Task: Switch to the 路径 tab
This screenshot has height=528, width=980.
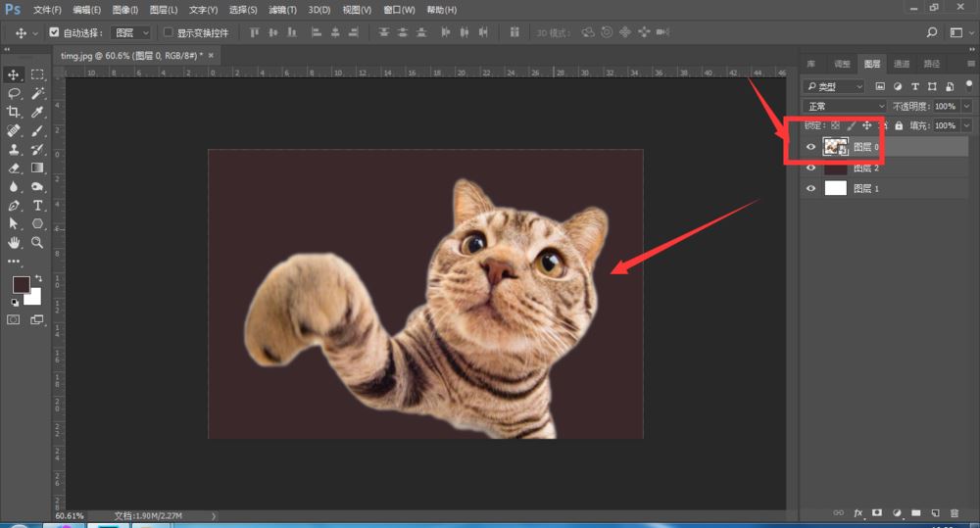Action: (931, 64)
